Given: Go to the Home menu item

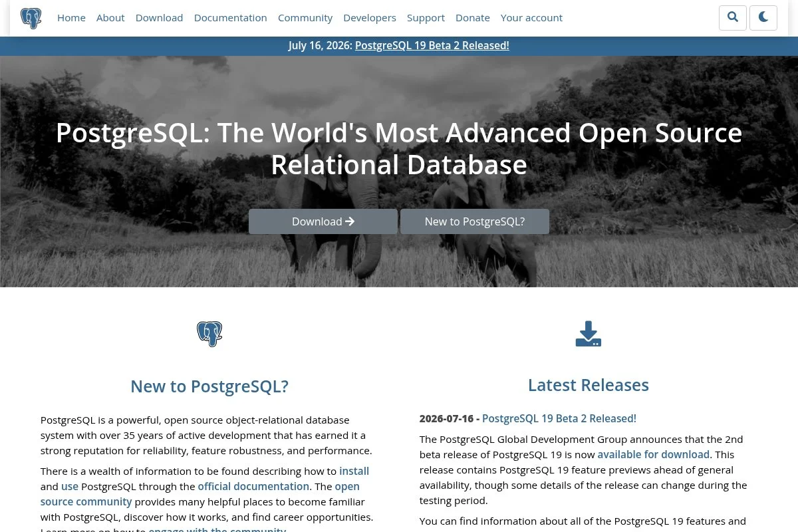Looking at the screenshot, I should 71,18.
